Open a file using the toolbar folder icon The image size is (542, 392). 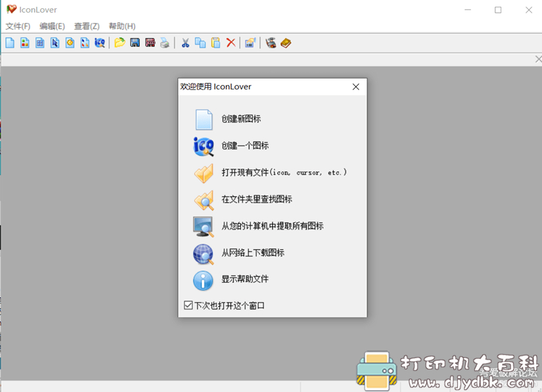[x=120, y=43]
